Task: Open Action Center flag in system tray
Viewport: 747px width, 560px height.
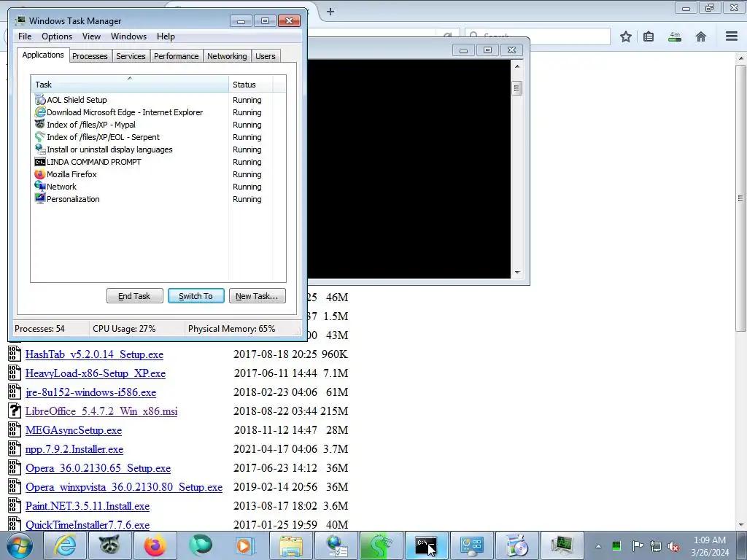Action: pyautogui.click(x=638, y=546)
